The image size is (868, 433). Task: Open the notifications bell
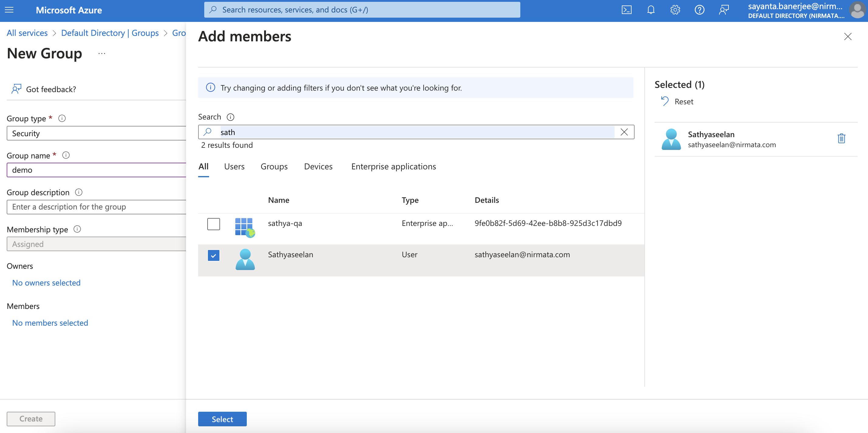tap(651, 10)
